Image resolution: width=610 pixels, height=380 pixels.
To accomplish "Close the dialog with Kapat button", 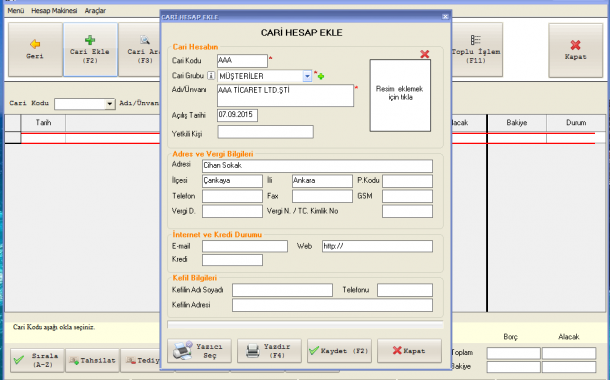I will (409, 351).
